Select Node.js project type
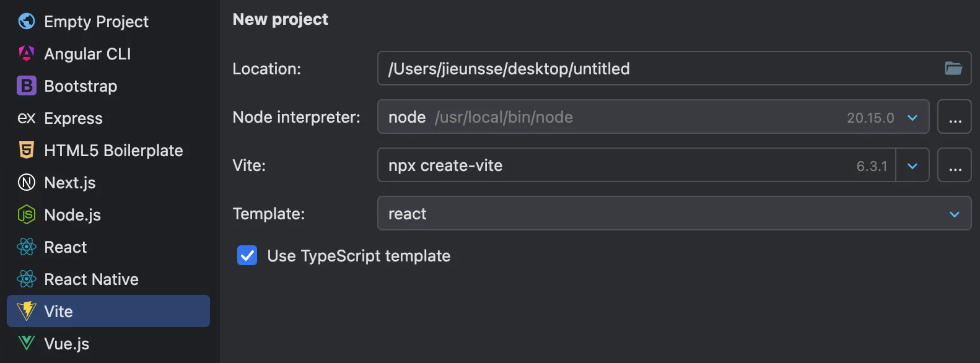980x363 pixels. (108, 215)
